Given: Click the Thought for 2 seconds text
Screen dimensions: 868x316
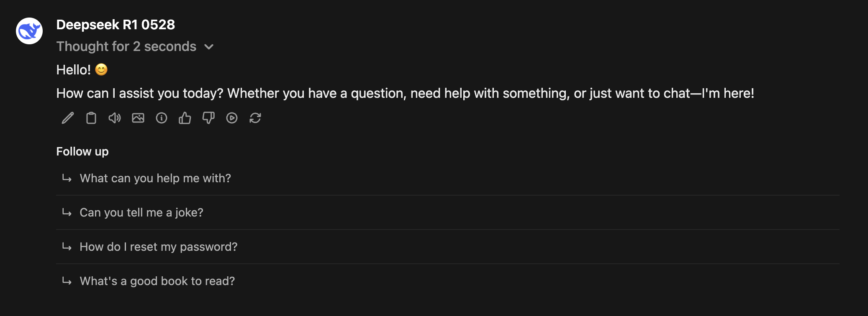Looking at the screenshot, I should tap(126, 46).
